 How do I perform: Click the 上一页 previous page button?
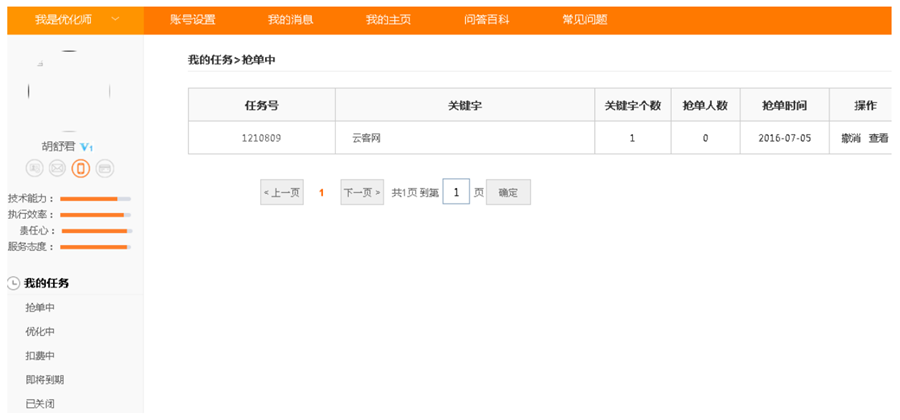coord(282,192)
